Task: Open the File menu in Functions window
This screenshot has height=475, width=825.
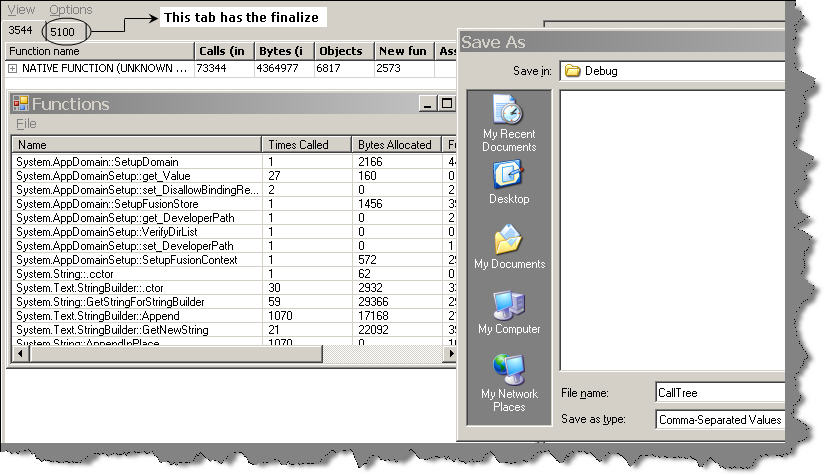Action: pyautogui.click(x=26, y=124)
